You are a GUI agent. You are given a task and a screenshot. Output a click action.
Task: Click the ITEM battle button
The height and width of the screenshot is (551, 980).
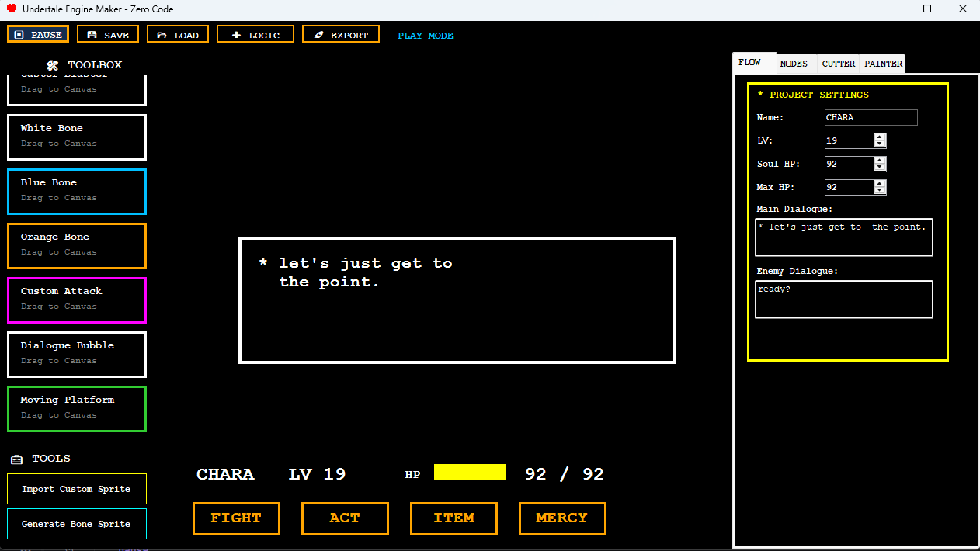pos(454,518)
